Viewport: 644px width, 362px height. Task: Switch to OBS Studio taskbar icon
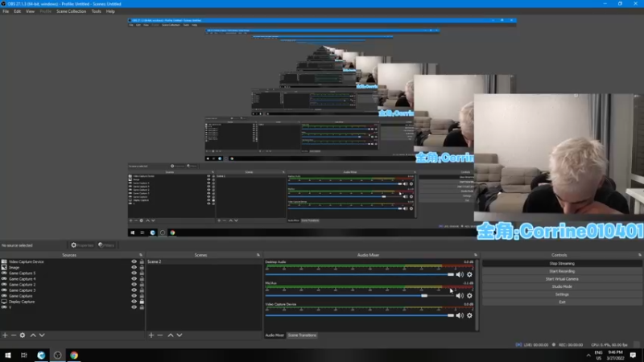[x=57, y=356]
